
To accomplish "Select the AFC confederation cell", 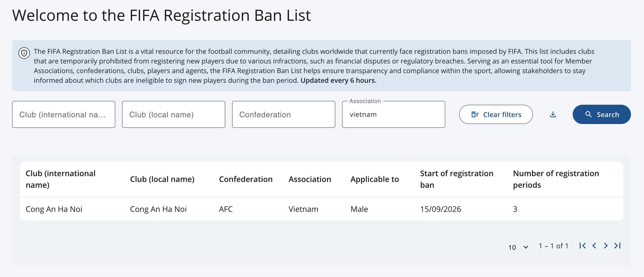I will tap(226, 209).
